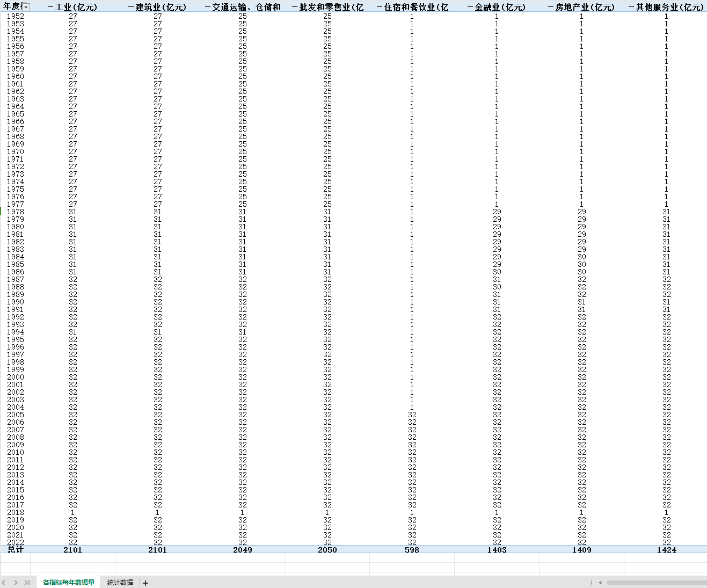The height and width of the screenshot is (588, 707).
Task: Select the 房地产业(亿元) column header
Action: tap(581, 7)
